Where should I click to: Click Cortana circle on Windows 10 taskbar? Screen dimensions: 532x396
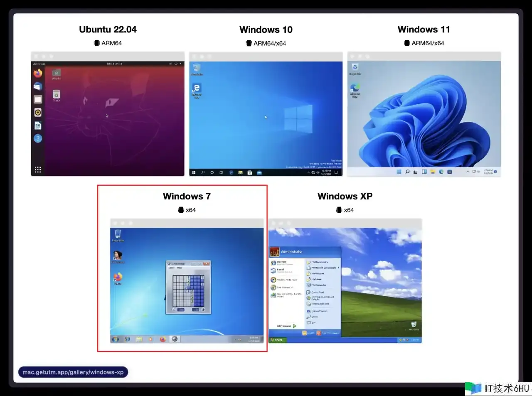point(212,172)
